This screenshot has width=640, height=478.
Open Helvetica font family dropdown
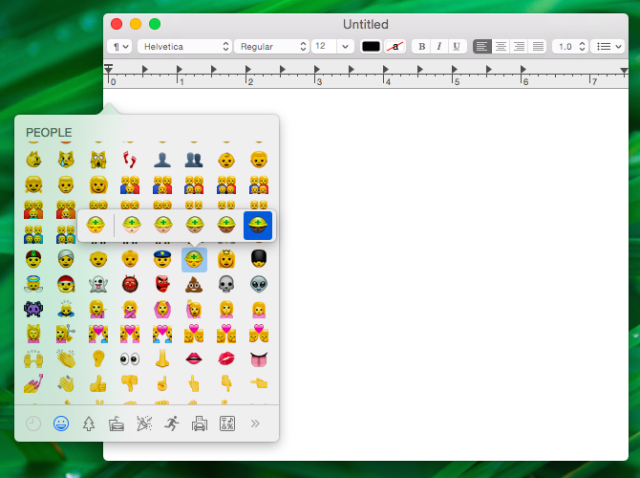pyautogui.click(x=185, y=47)
